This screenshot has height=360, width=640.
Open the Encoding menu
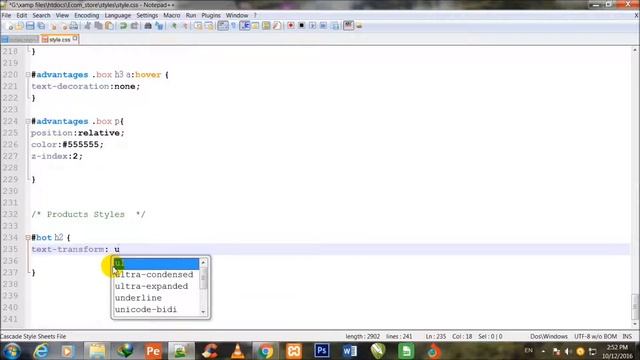87,16
